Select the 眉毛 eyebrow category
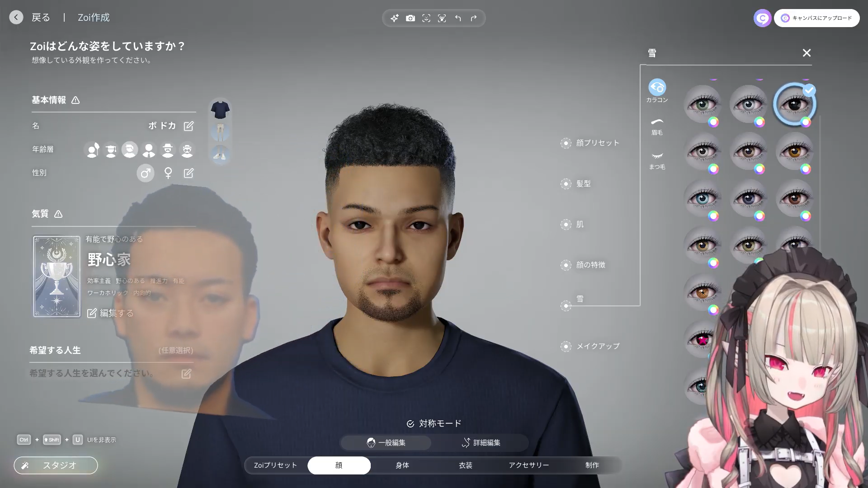Viewport: 868px width, 488px height. coord(657,127)
